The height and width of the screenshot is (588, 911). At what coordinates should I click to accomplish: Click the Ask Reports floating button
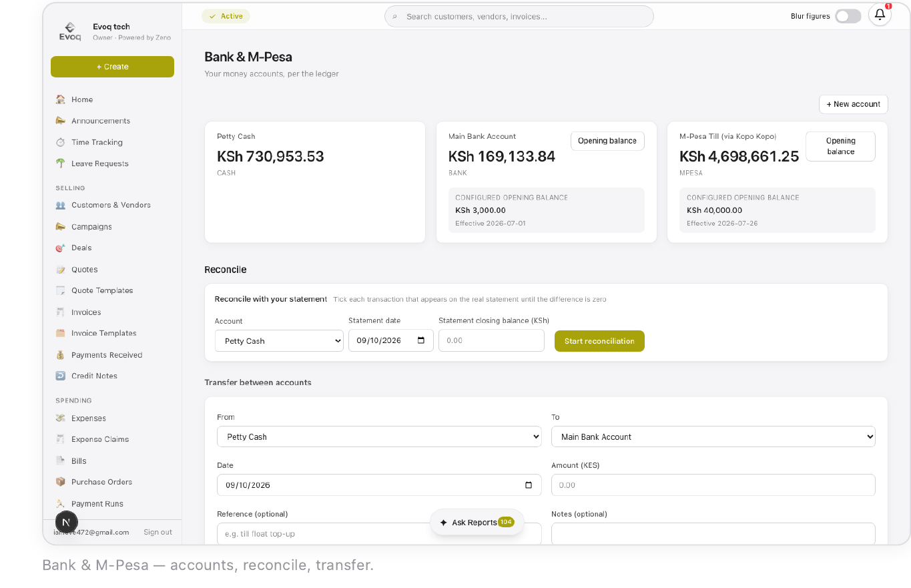pos(477,523)
